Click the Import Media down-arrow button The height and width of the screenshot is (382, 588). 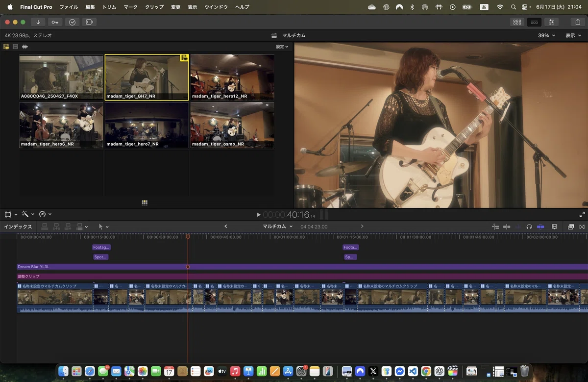(38, 22)
